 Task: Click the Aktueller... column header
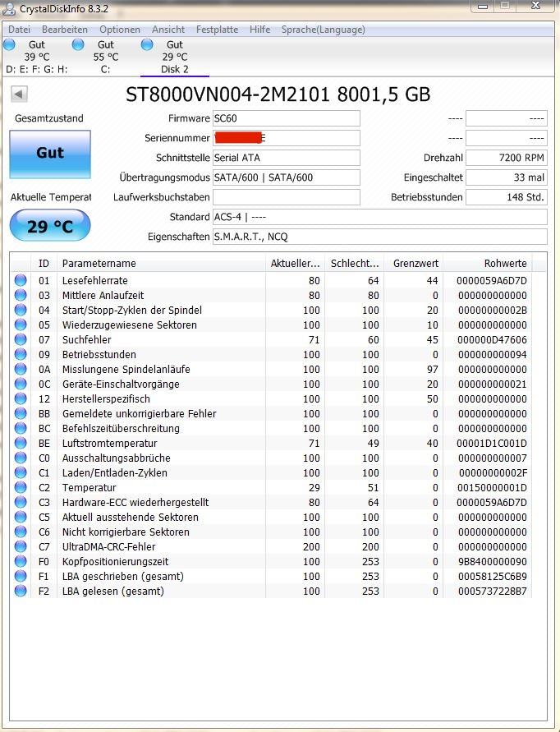pyautogui.click(x=296, y=263)
